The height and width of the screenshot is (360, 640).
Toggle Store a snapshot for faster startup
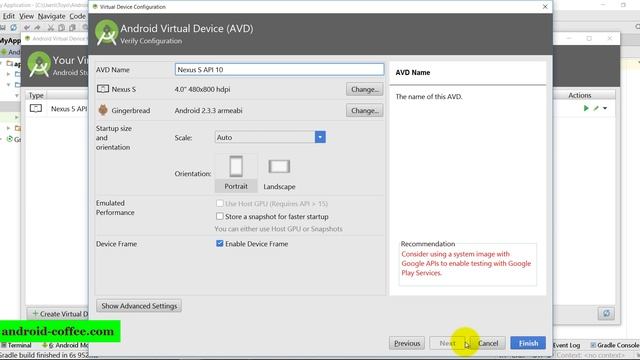point(220,216)
